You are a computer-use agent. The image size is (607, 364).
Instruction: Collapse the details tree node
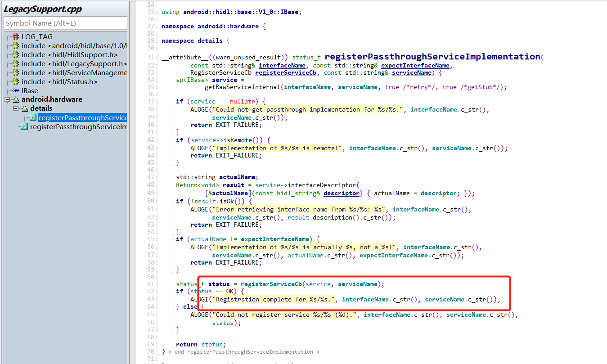(16, 108)
